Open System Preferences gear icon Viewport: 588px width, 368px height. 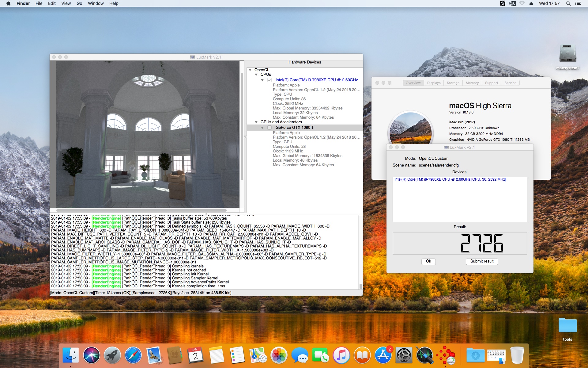404,355
